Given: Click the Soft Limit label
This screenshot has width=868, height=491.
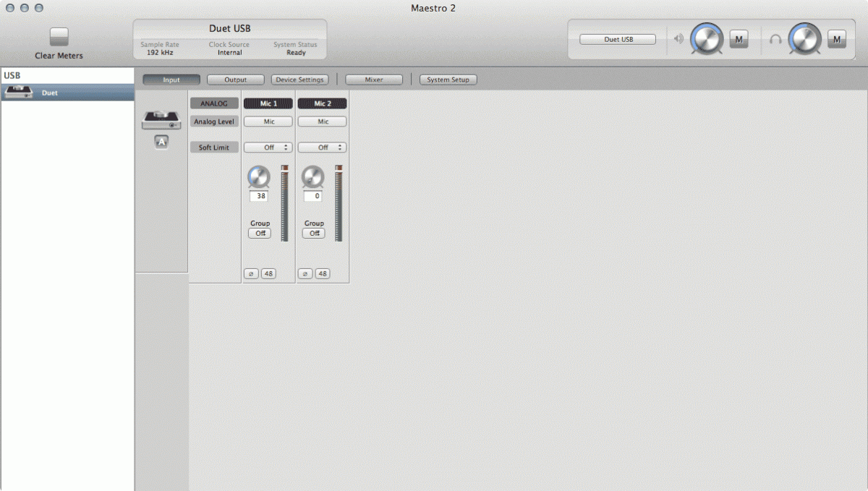Looking at the screenshot, I should [214, 148].
